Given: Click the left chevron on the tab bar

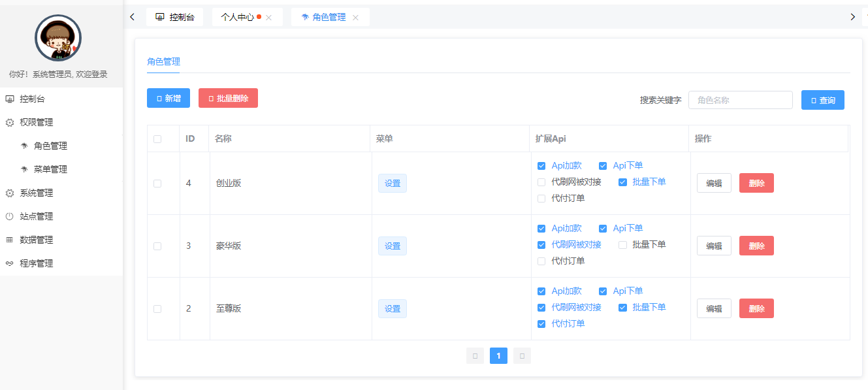Looking at the screenshot, I should (132, 16).
